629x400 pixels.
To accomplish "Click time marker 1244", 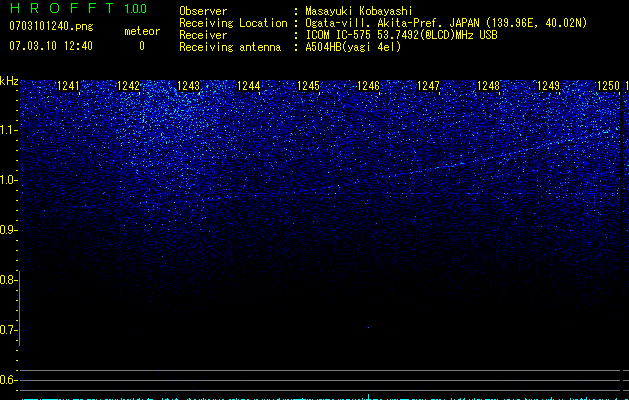I will click(249, 86).
